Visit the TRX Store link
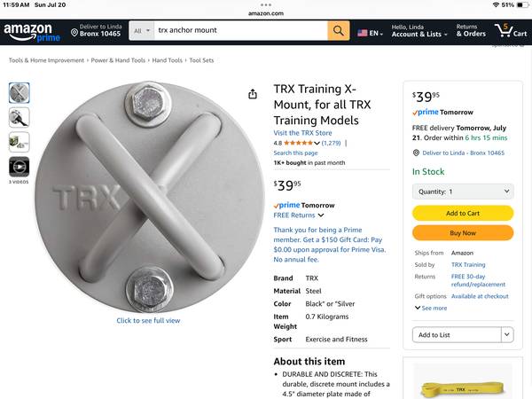The height and width of the screenshot is (399, 532). tap(302, 133)
